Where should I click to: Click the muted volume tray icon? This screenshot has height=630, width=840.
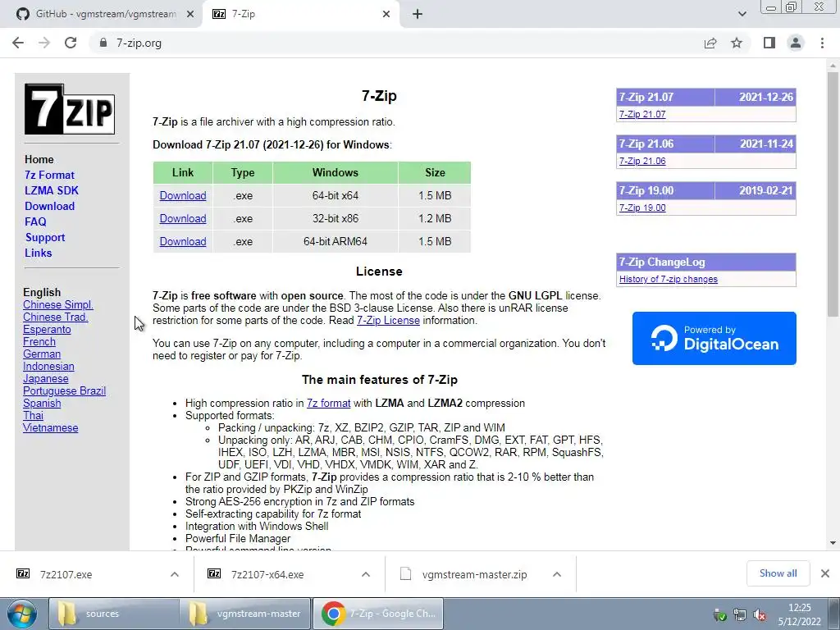760,615
